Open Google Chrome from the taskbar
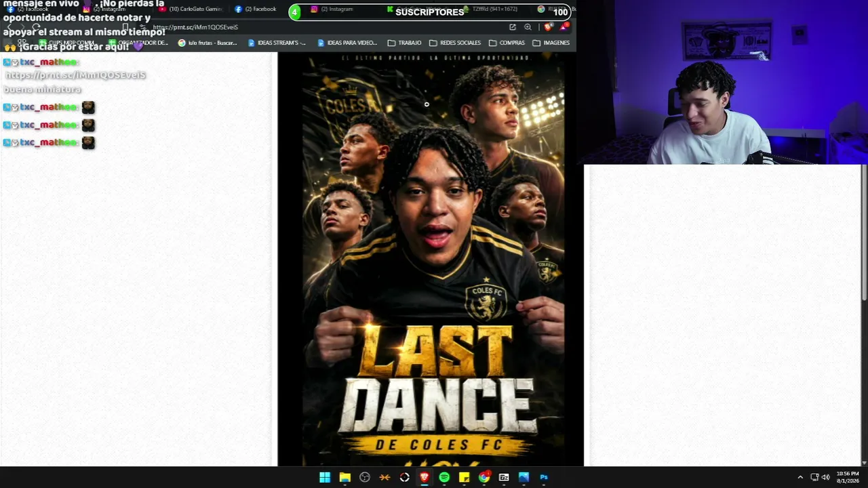The width and height of the screenshot is (868, 488). 484,477
